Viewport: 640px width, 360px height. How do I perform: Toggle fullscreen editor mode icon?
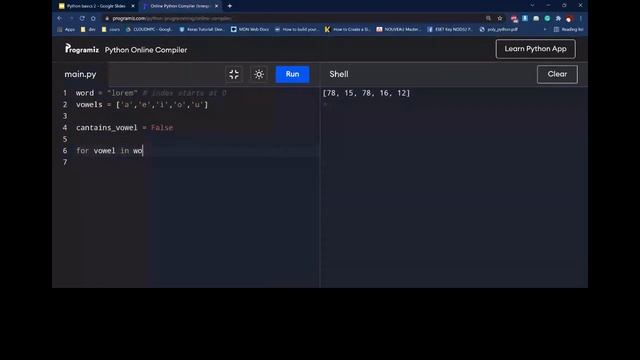pyautogui.click(x=234, y=74)
